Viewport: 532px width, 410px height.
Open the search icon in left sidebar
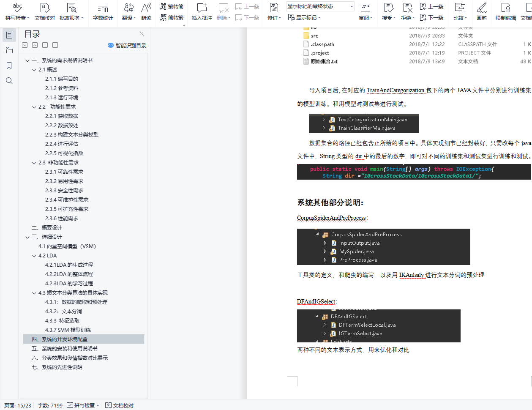tap(9, 81)
